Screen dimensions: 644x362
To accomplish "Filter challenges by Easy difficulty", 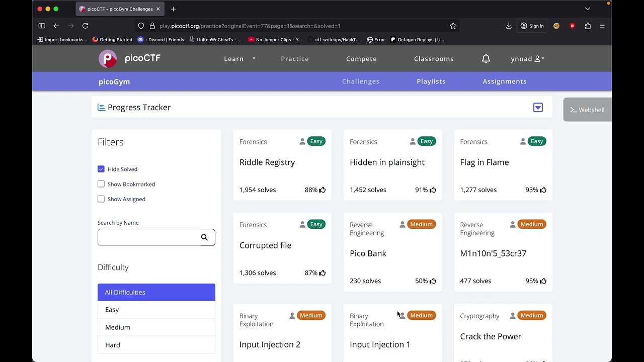I will pyautogui.click(x=156, y=310).
